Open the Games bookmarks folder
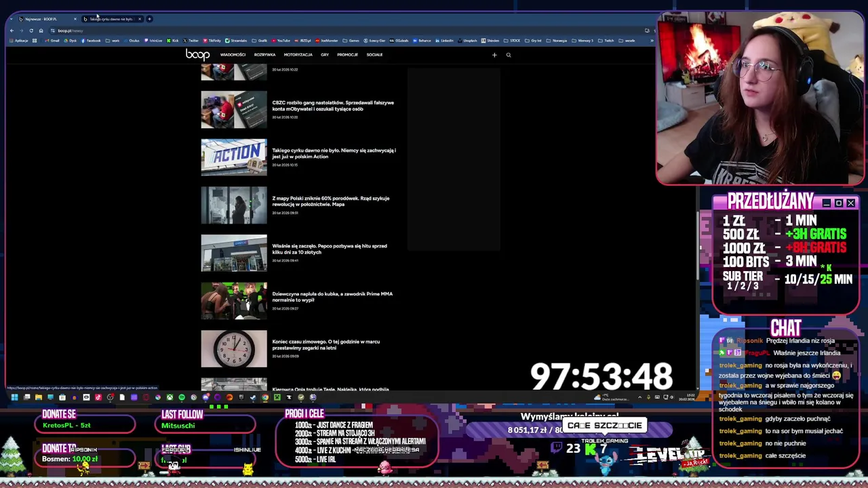The image size is (868, 488). point(351,41)
